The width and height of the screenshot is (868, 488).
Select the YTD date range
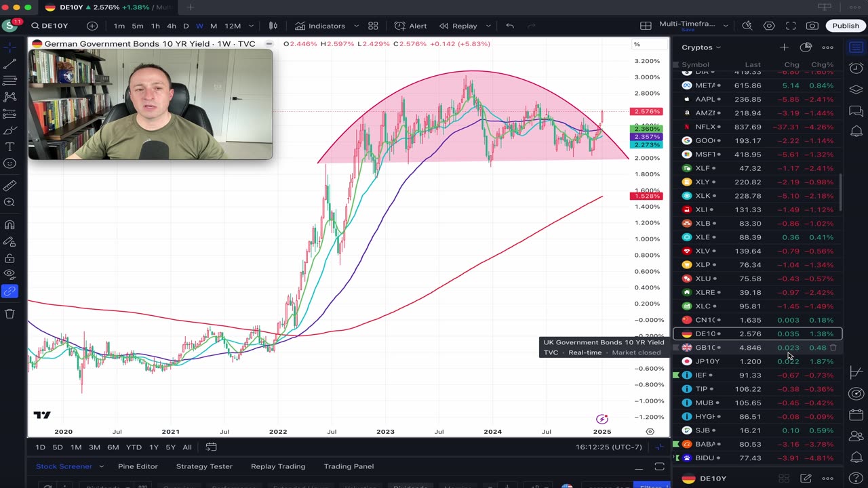pos(134,447)
